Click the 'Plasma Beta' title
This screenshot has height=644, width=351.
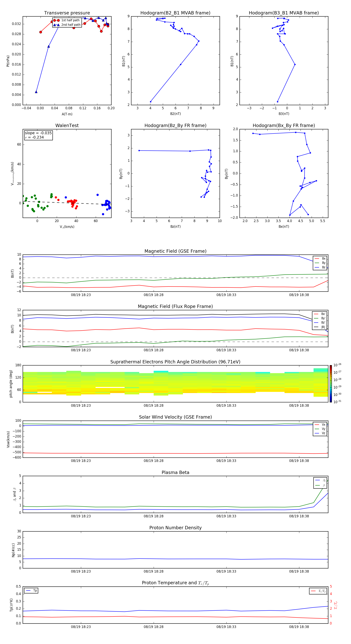[x=175, y=473]
